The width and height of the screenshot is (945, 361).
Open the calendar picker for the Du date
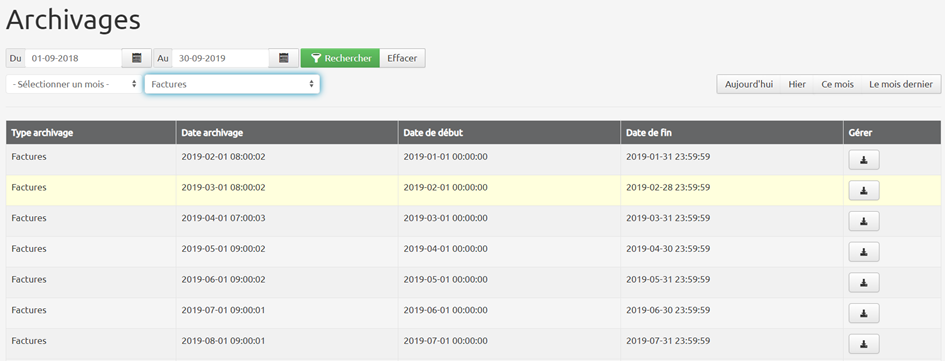137,58
